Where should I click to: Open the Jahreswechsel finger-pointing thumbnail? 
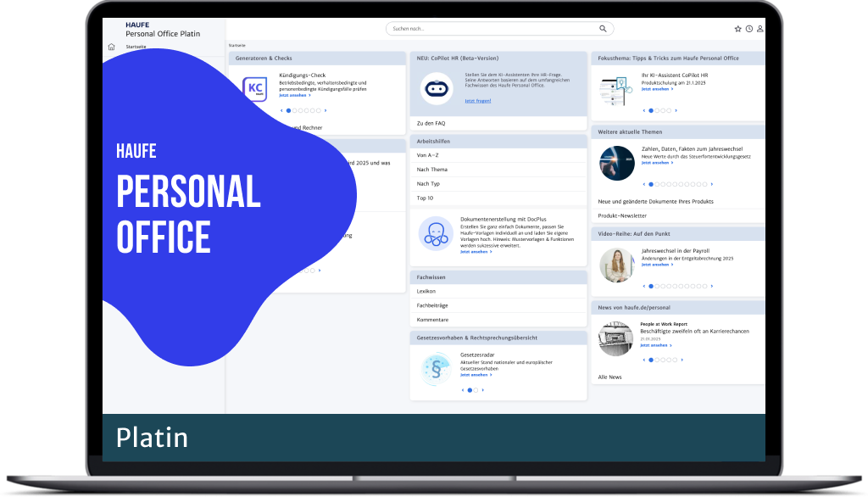pos(617,163)
